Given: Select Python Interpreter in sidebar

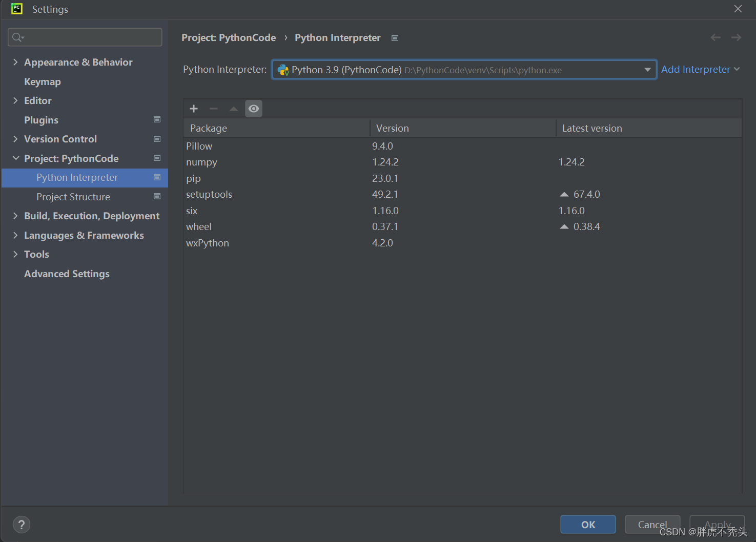Looking at the screenshot, I should click(x=85, y=177).
